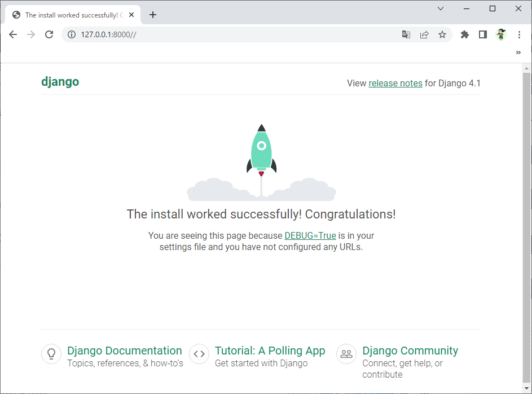Click the 'The install worked successfully! Congratulations!' heading

coord(261,214)
